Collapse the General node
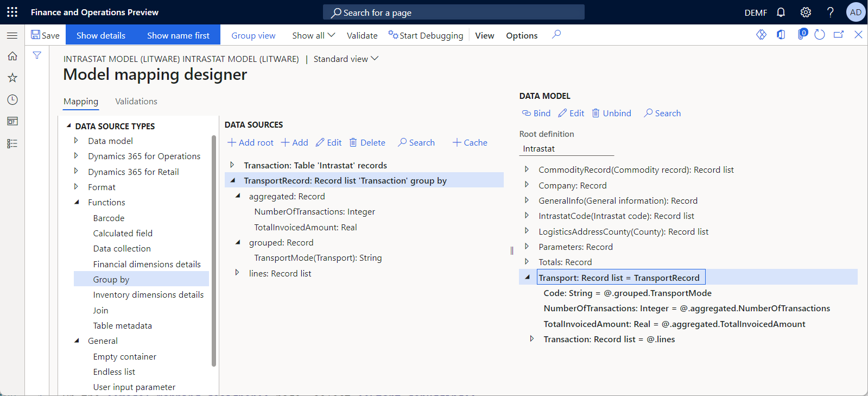Screen dimensions: 868x396 [76, 341]
